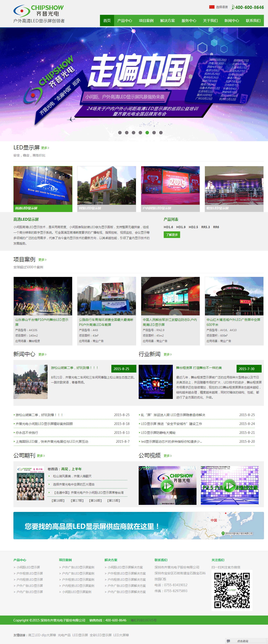Open the RR6 product link
This screenshot has height=644, width=268.
coord(216,227)
